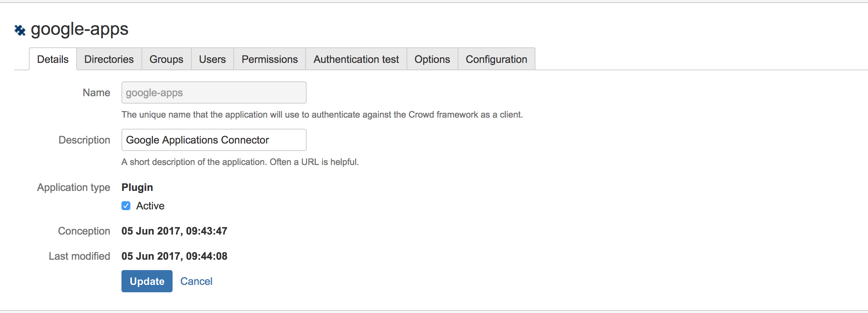Switch to the Directories tab
The height and width of the screenshot is (313, 868).
click(109, 59)
